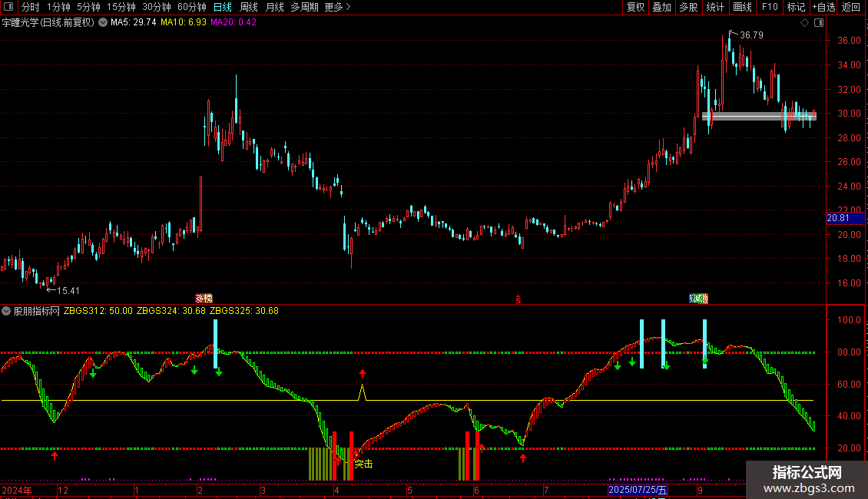Open 多股 multi-stock view
This screenshot has height=499, width=868.
click(689, 7)
